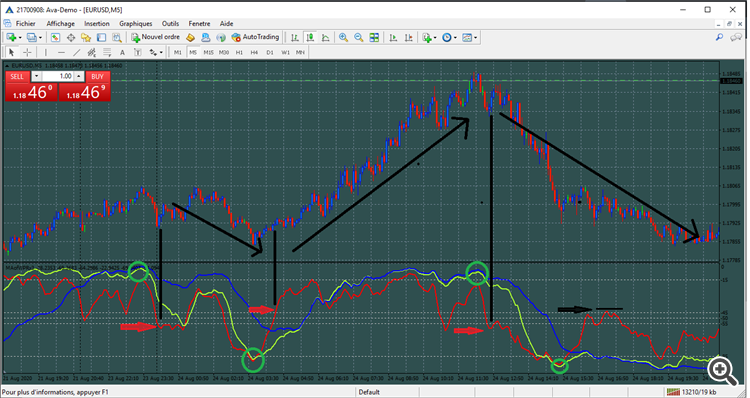Viewport: 750px width, 398px height.
Task: Toggle AutoTrading on or off
Action: point(255,37)
